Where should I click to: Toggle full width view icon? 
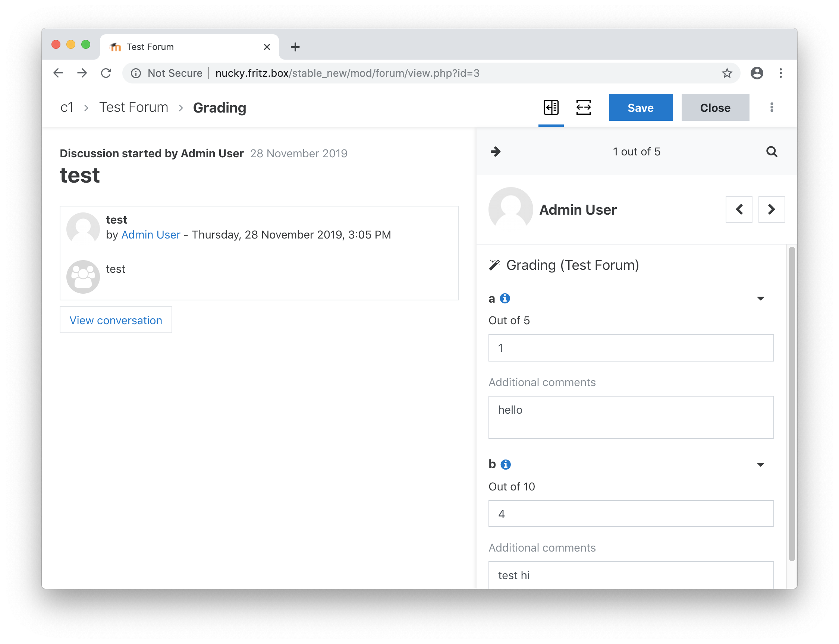click(x=583, y=107)
